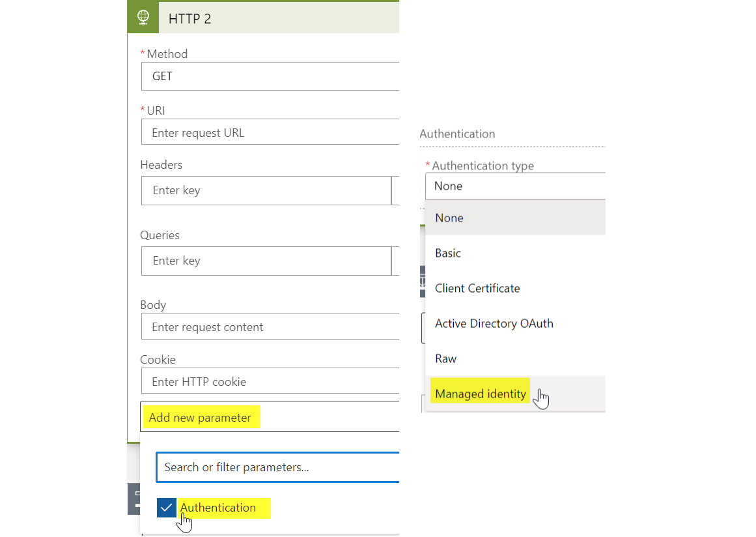Click the Search or filter parameters box
The height and width of the screenshot is (537, 756).
pos(277,467)
